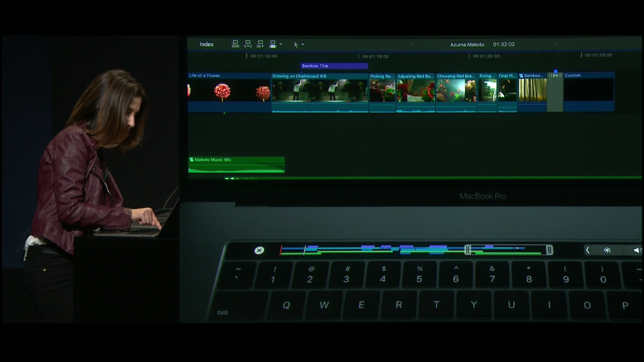Viewport: 644px width, 362px height.
Task: Click the Insert clip edit icon
Action: [x=248, y=44]
